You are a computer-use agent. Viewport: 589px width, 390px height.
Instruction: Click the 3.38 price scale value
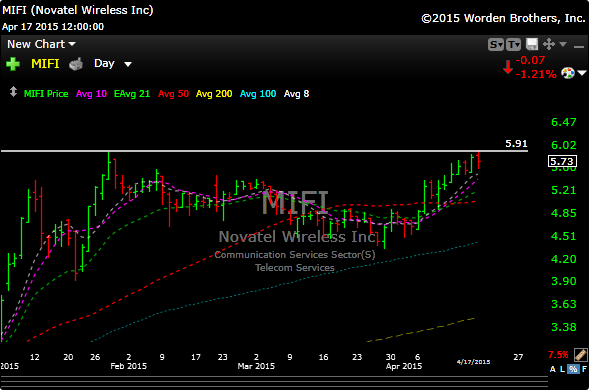[x=563, y=327]
